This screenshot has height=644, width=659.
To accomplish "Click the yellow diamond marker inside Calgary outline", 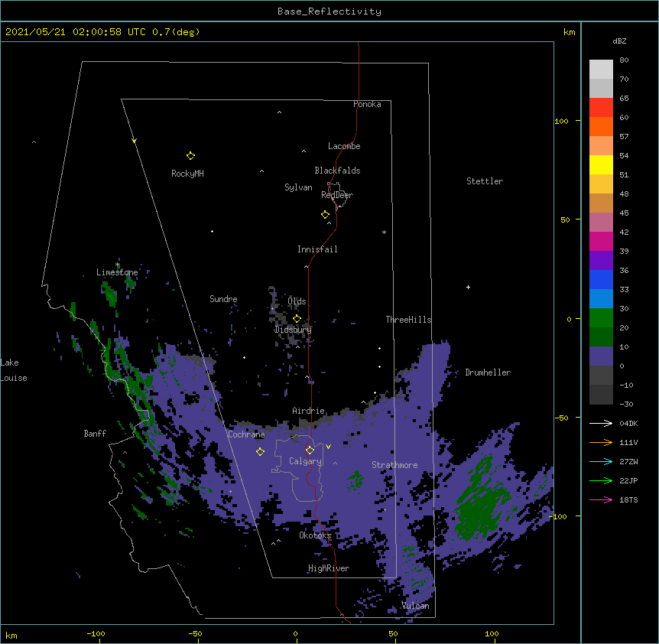I will click(x=310, y=450).
